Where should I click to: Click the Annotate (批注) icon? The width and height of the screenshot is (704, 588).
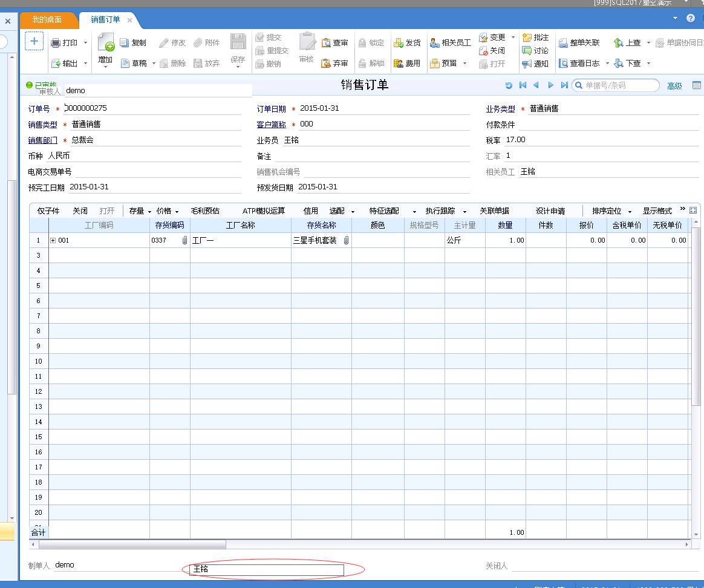(527, 38)
